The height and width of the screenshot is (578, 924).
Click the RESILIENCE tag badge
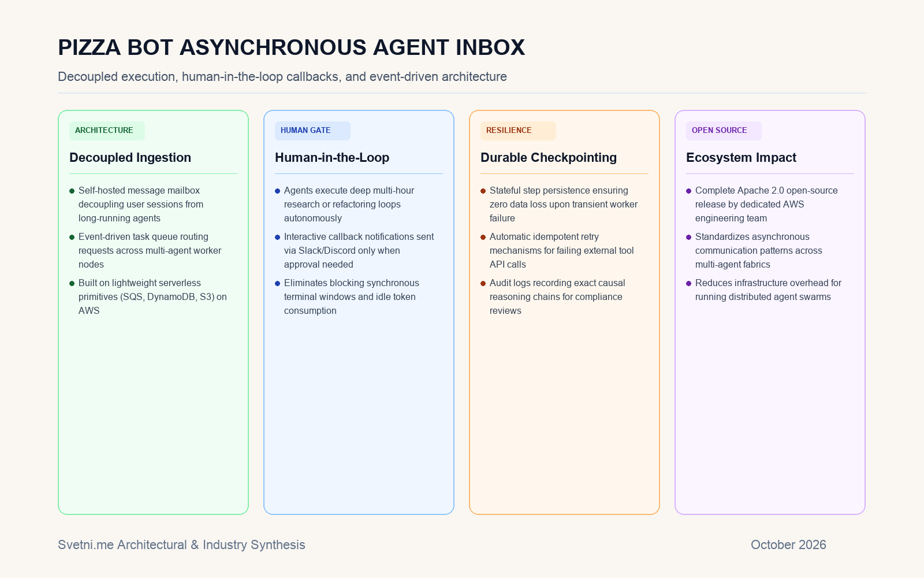pyautogui.click(x=518, y=131)
